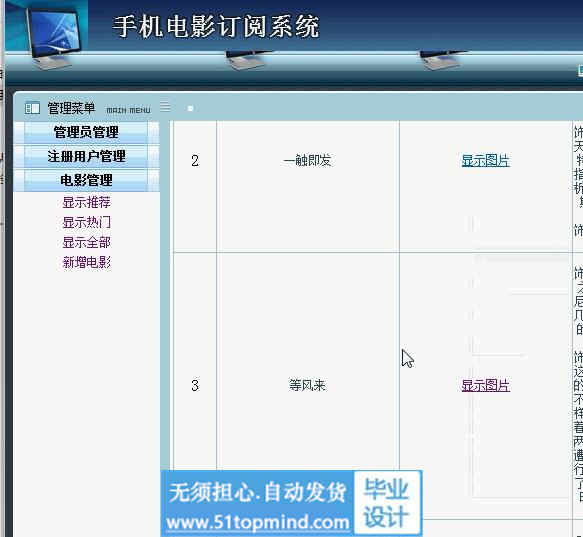
Task: Open the 显示热门 menu item
Action: 86,222
